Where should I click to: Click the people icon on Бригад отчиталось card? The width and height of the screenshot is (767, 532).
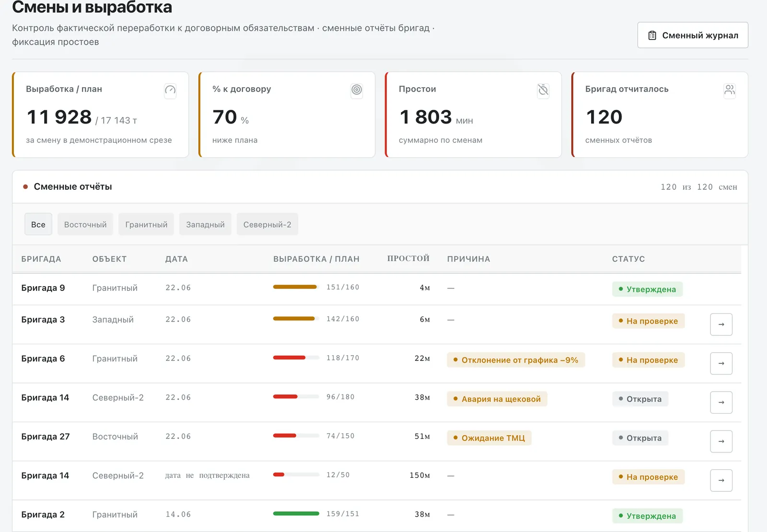730,90
